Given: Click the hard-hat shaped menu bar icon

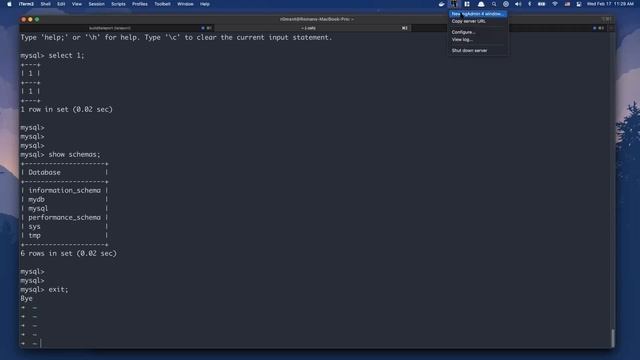Looking at the screenshot, I should (481, 4).
